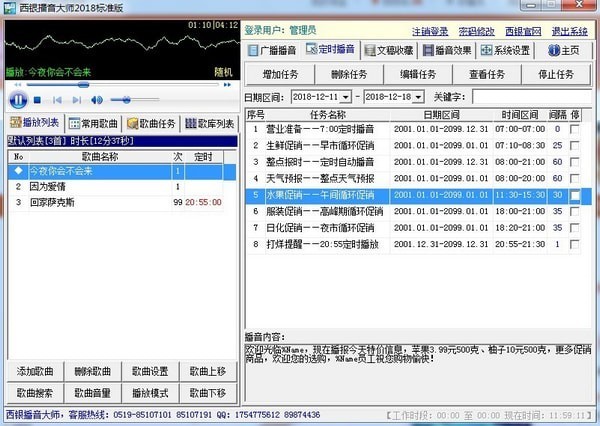This screenshot has width=600, height=426.
Task: Click the 删除歌曲 button
Action: point(93,372)
